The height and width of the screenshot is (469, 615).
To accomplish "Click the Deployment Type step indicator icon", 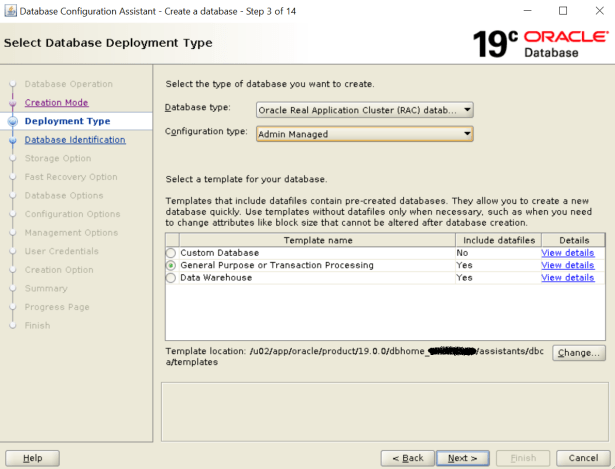I will coord(13,121).
